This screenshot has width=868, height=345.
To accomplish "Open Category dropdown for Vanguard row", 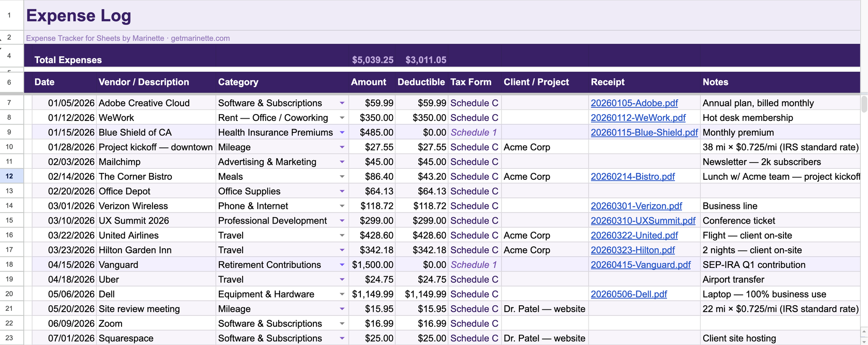I will coord(342,265).
